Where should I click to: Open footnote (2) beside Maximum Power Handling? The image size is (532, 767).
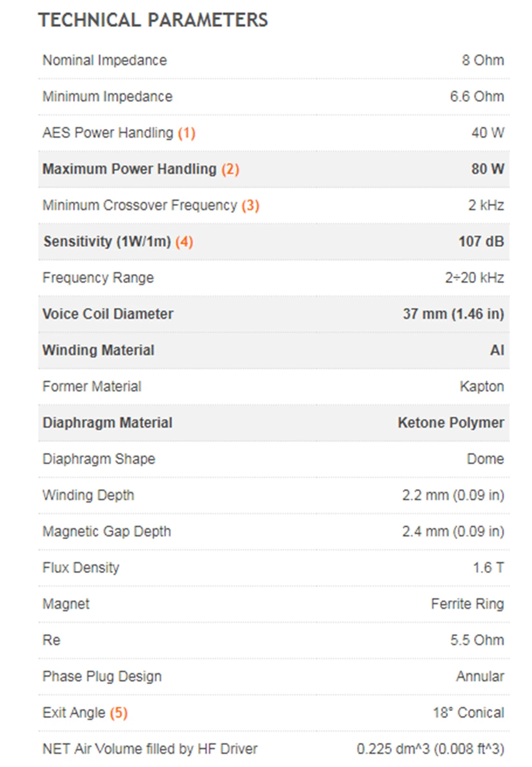click(230, 169)
